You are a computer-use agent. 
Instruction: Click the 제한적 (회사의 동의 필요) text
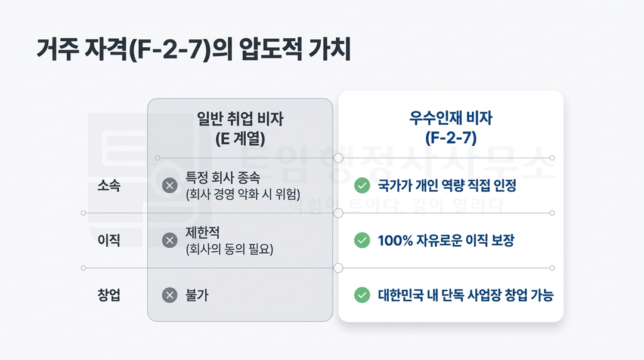[x=229, y=241]
